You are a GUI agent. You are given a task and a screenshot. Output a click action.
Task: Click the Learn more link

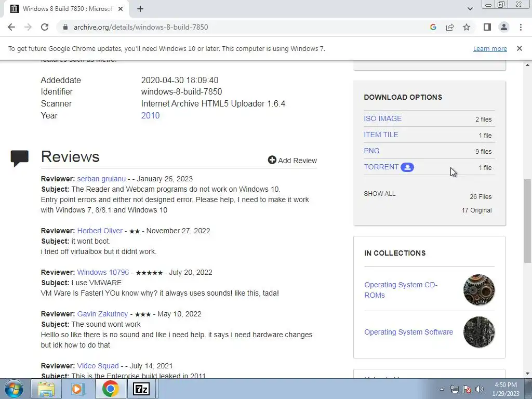pyautogui.click(x=490, y=48)
